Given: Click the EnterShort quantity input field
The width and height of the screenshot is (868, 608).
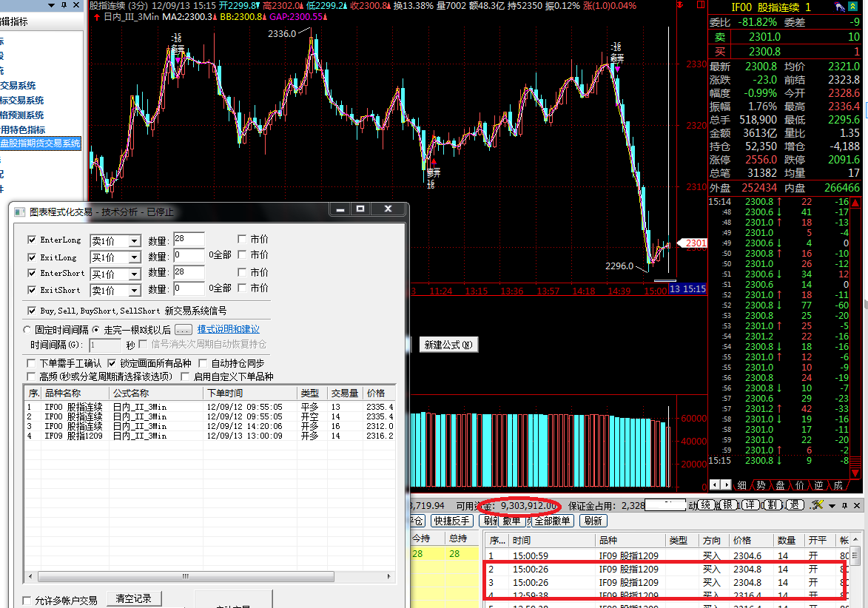Looking at the screenshot, I should pyautogui.click(x=189, y=273).
